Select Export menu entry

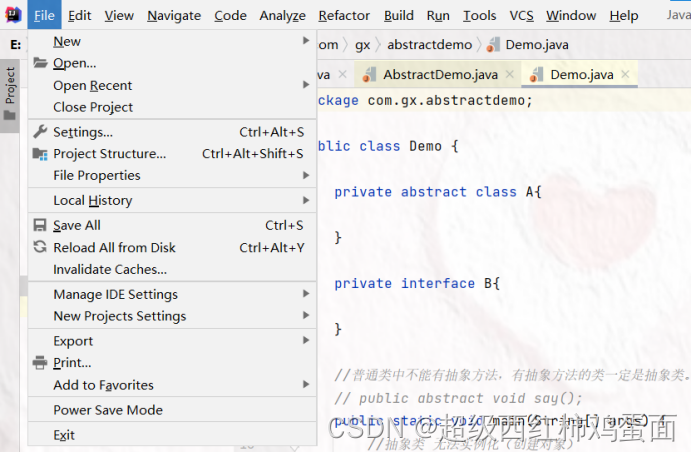172,341
